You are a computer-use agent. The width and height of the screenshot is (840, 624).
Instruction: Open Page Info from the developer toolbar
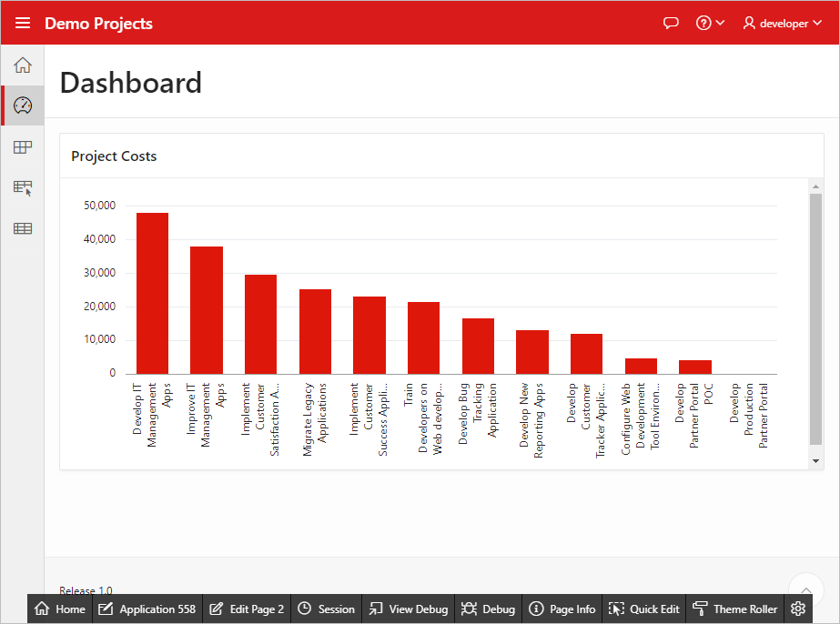click(x=562, y=609)
